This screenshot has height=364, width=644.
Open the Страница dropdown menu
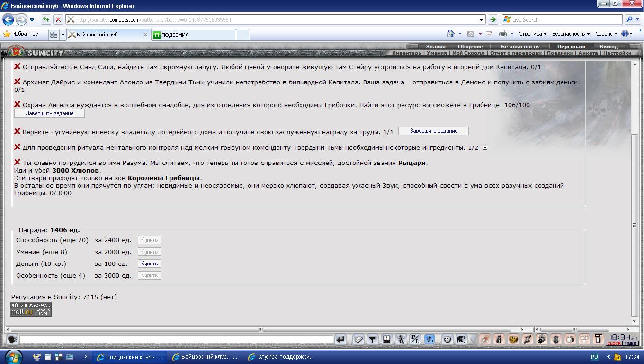532,34
